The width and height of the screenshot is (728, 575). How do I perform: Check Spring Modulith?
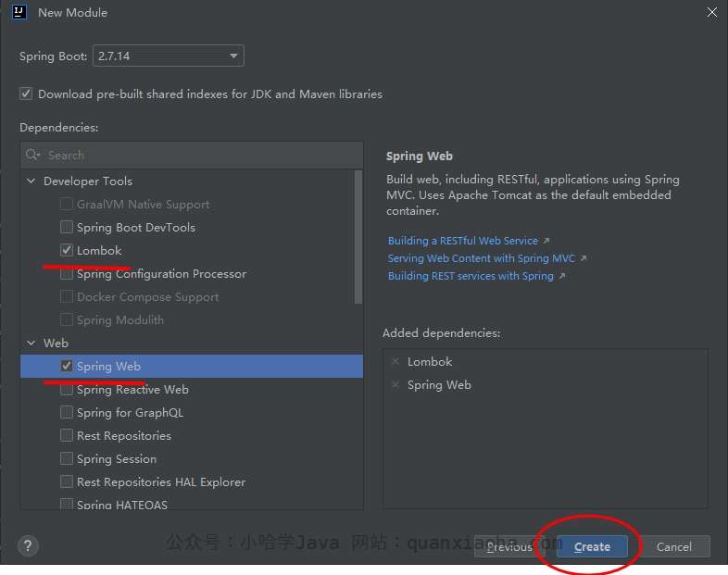[67, 319]
